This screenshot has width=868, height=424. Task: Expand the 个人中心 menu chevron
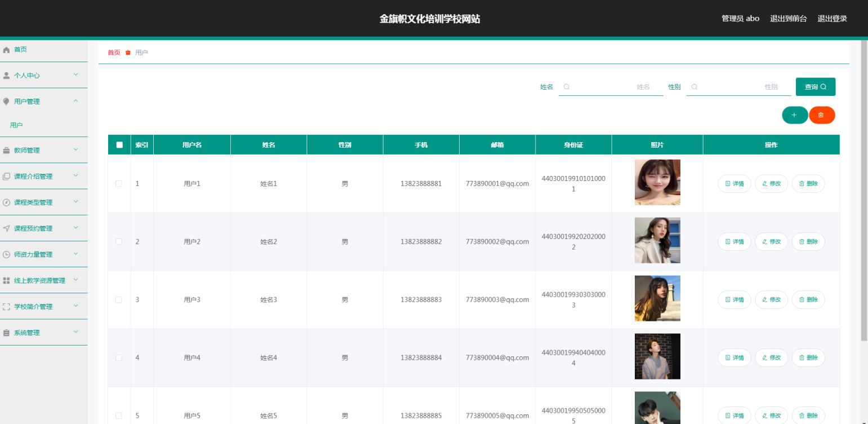[76, 74]
